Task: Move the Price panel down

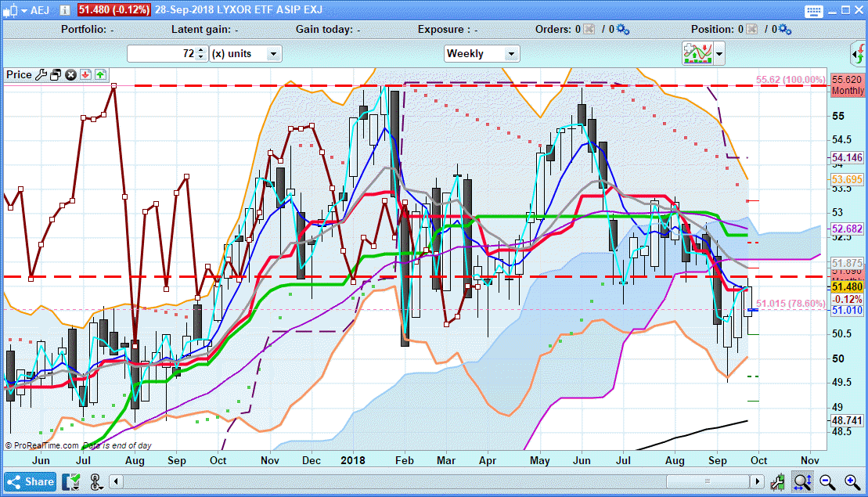Action: point(85,74)
